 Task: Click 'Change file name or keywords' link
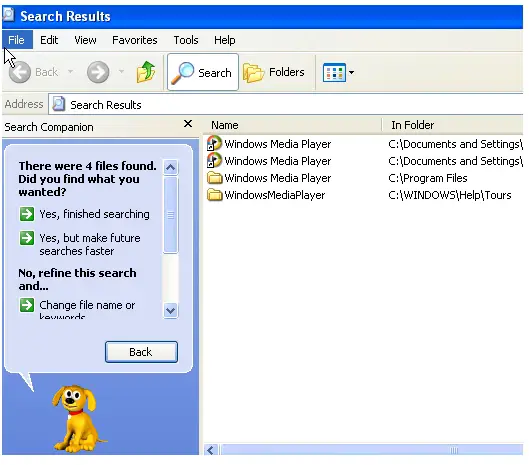pyautogui.click(x=87, y=309)
